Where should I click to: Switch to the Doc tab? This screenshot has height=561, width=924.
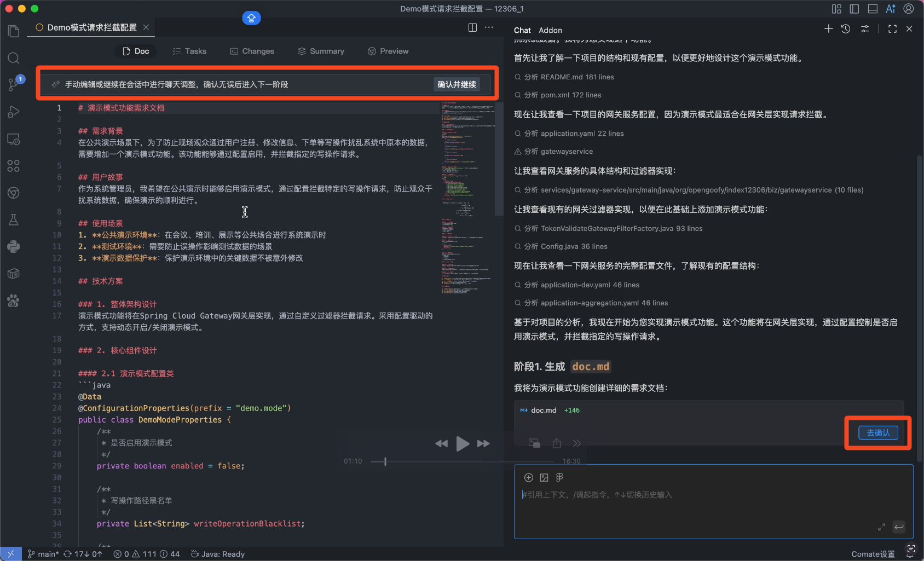pos(136,51)
